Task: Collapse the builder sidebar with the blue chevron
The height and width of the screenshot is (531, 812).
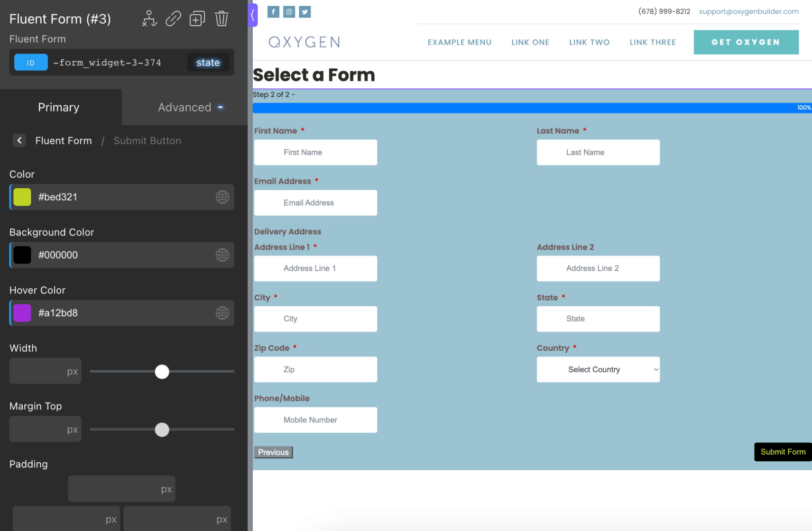Action: pos(252,15)
